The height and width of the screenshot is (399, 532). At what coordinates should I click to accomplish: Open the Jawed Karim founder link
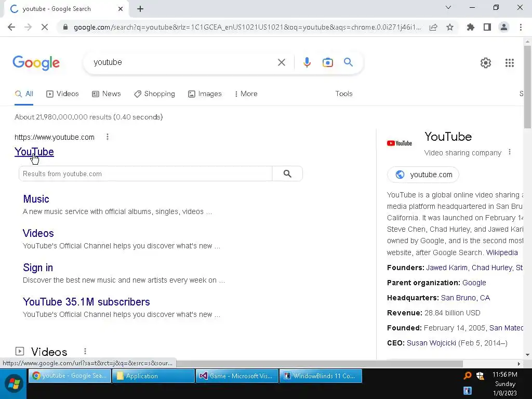pos(446,268)
